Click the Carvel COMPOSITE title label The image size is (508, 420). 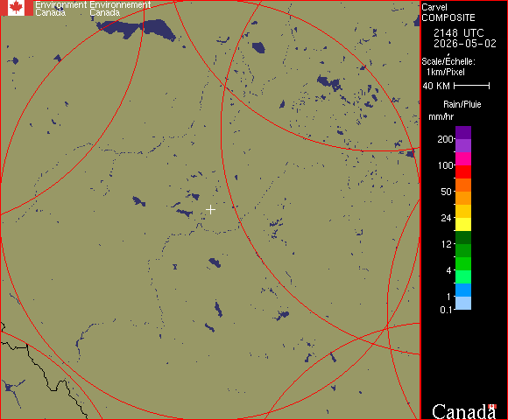(448, 12)
